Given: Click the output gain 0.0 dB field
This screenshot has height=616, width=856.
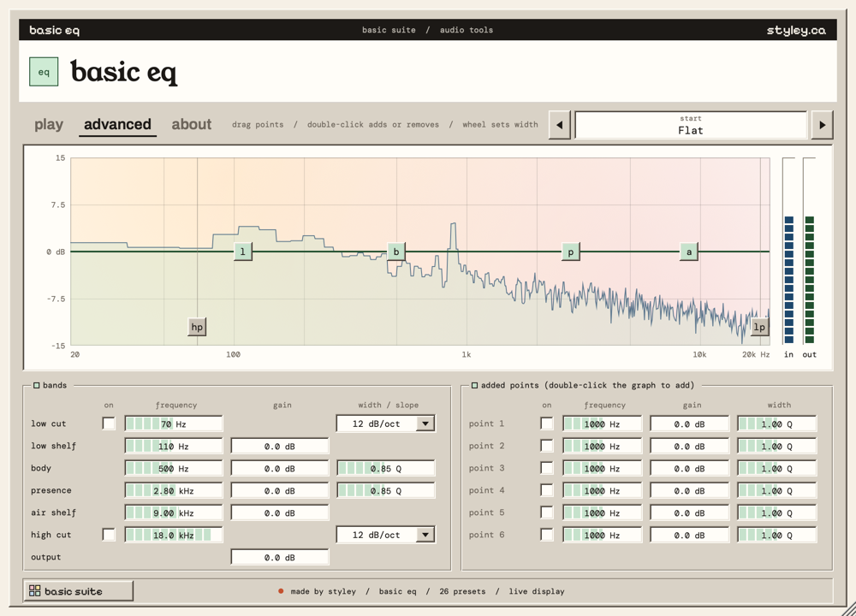Looking at the screenshot, I should 280,558.
